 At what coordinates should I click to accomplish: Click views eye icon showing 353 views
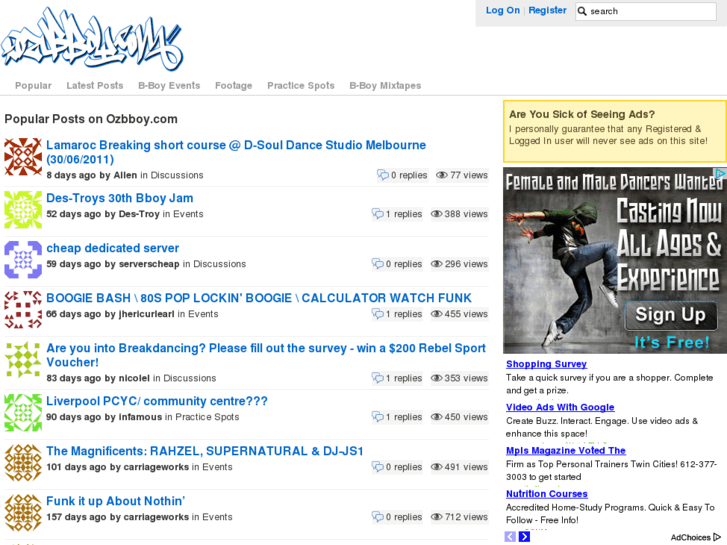[437, 378]
